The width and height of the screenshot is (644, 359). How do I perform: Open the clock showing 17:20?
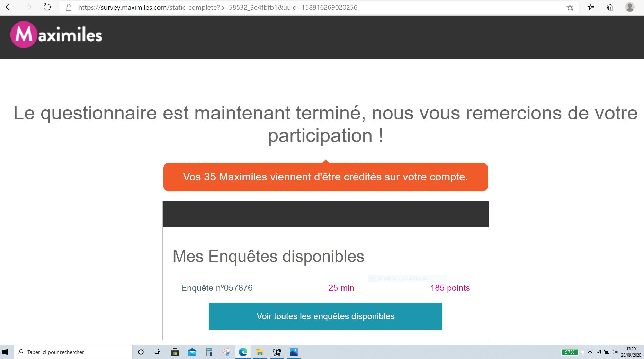[x=631, y=352]
